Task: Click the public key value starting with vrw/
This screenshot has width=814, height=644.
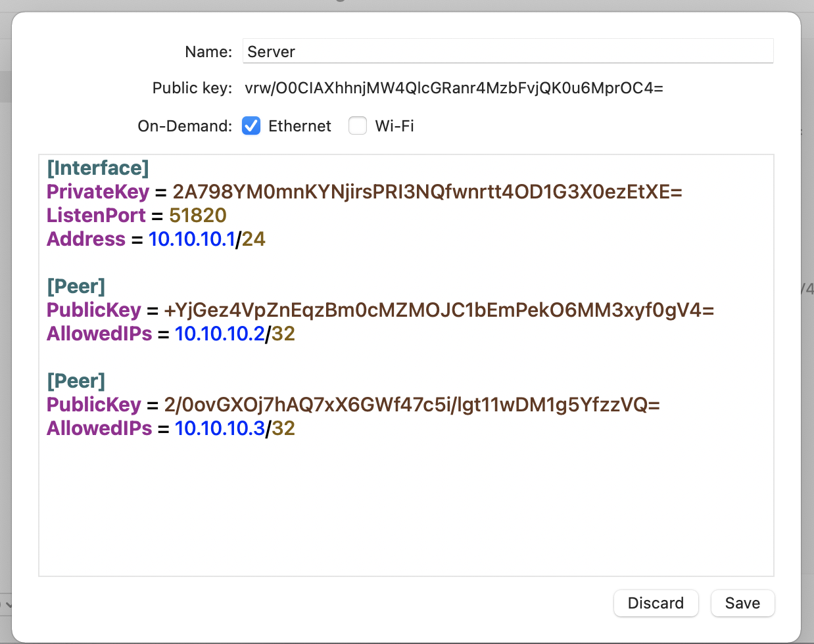Action: click(x=454, y=88)
